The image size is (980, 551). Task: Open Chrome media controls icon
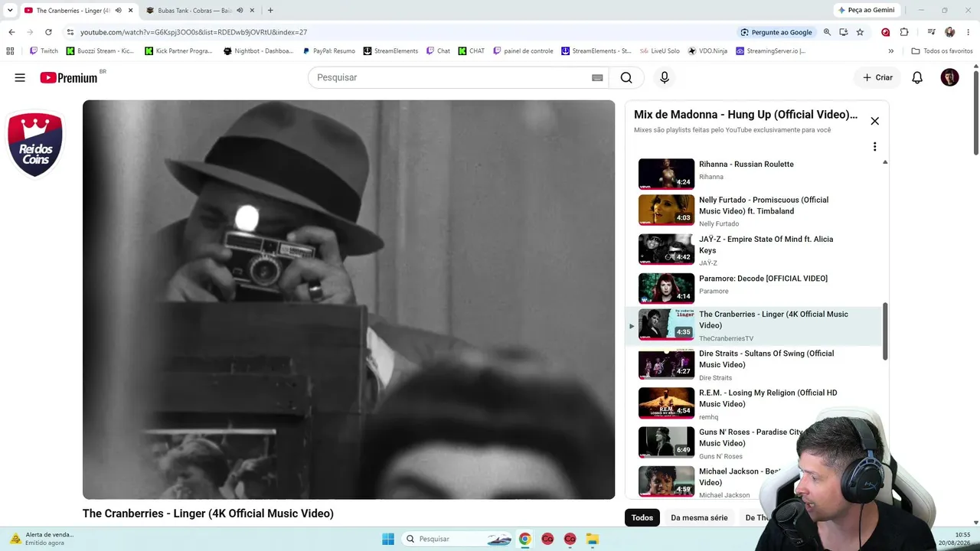pyautogui.click(x=932, y=32)
